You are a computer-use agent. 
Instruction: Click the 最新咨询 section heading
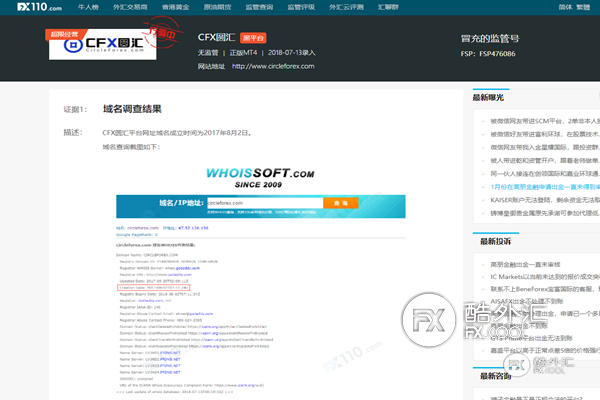[x=496, y=376]
